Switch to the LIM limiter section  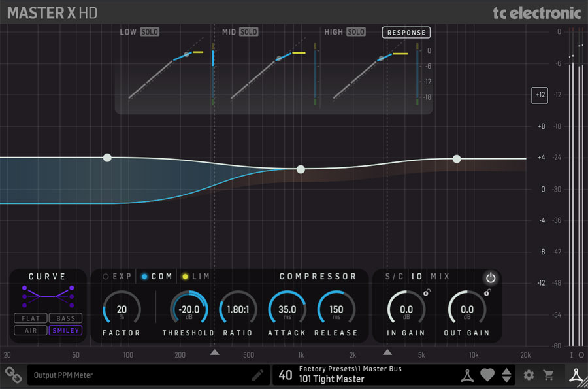point(196,277)
